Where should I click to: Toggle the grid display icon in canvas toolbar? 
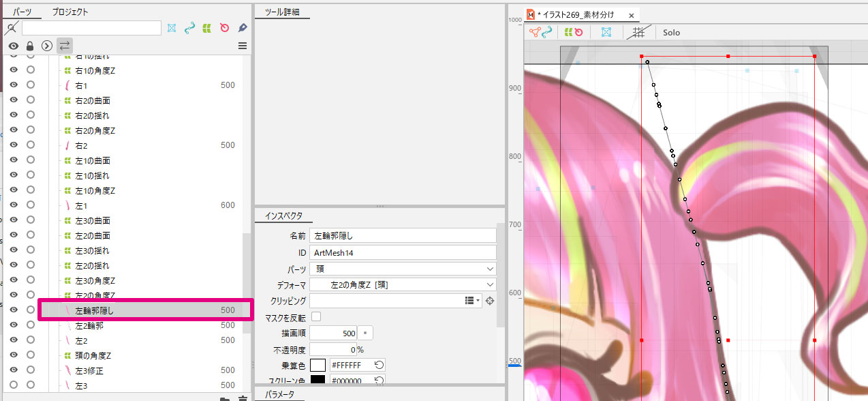[638, 32]
